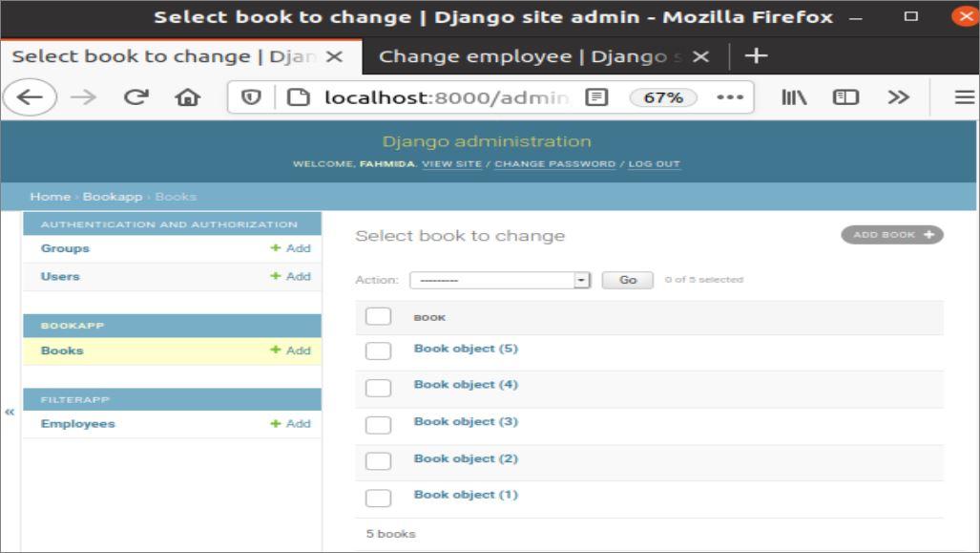Open the Action dropdown
The image size is (980, 553).
tap(500, 280)
